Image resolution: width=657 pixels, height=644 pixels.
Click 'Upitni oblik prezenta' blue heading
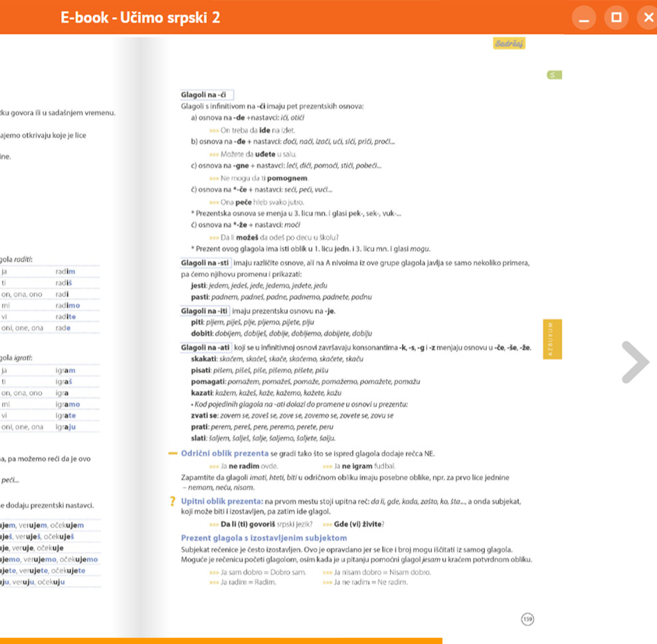tap(222, 501)
